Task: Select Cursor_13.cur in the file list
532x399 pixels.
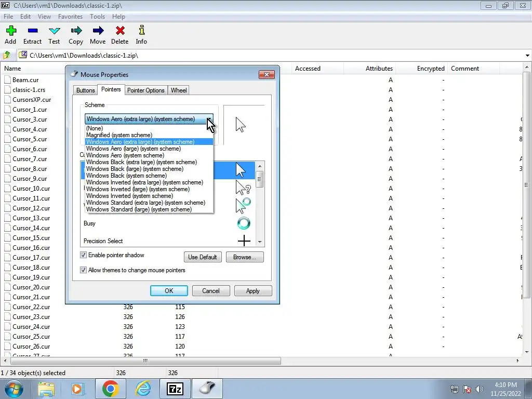Action: [x=31, y=218]
